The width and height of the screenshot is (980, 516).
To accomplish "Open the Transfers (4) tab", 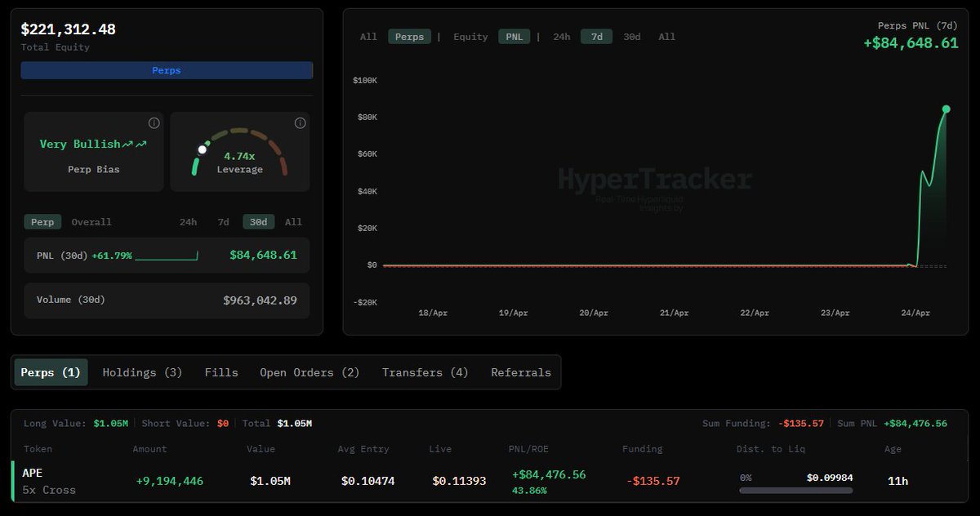I will (x=424, y=372).
